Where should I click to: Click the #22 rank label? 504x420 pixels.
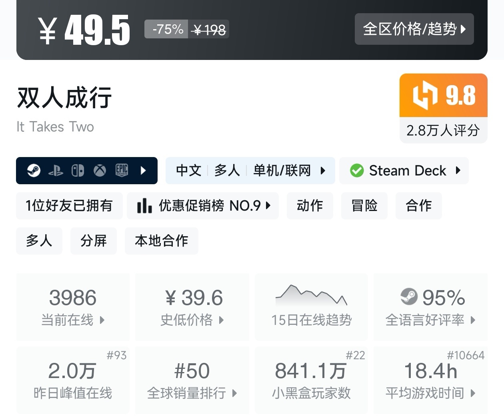tap(355, 355)
